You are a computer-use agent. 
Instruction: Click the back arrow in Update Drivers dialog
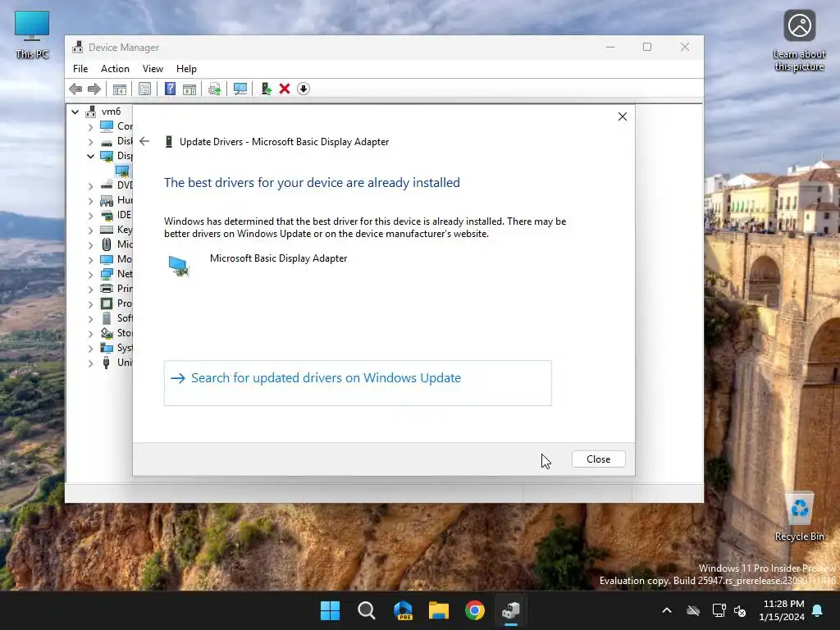pyautogui.click(x=144, y=141)
